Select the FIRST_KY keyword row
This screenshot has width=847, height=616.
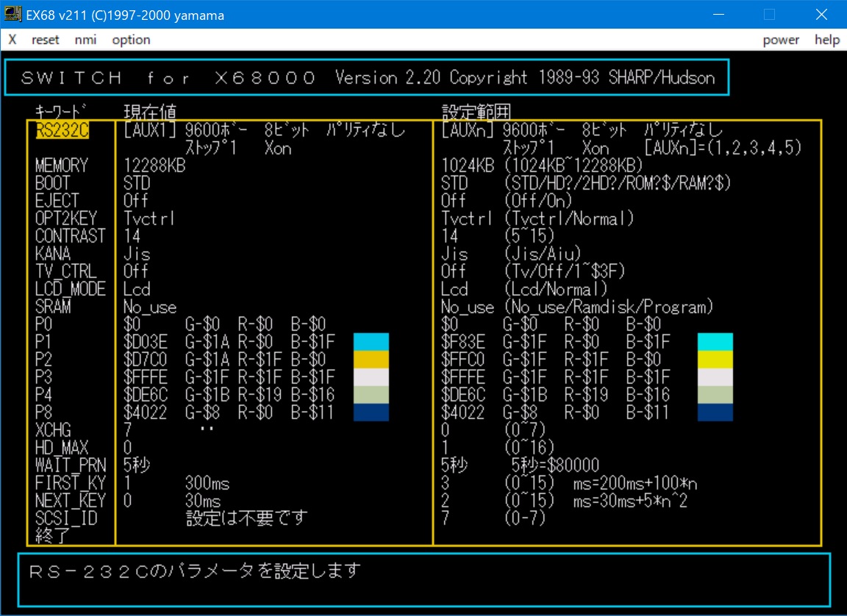tap(71, 483)
